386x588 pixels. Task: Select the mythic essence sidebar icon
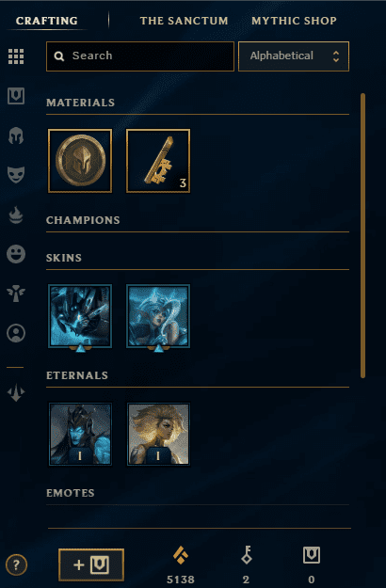click(16, 393)
